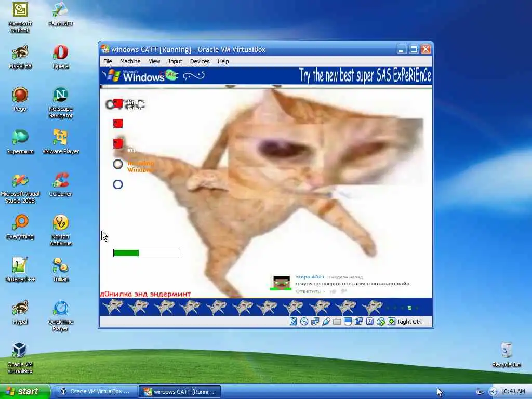This screenshot has height=399, width=532.
Task: Select the Opera desktop icon
Action: [x=60, y=57]
